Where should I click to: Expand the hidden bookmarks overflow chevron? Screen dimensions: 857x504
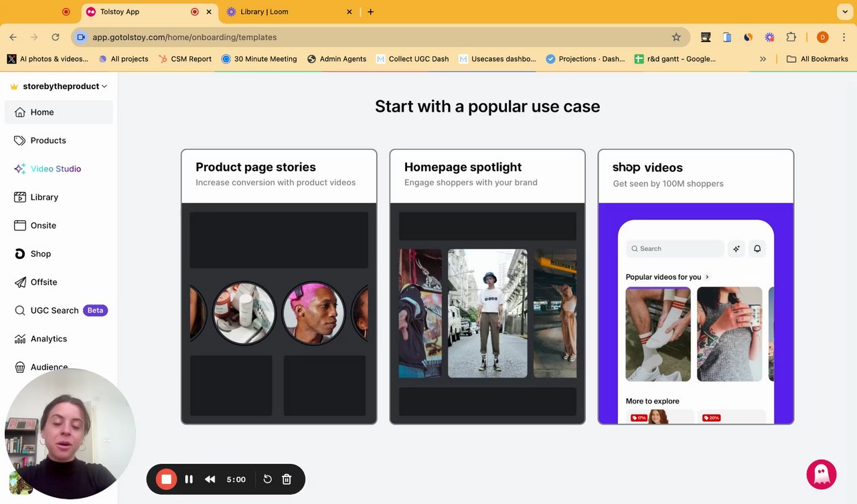(763, 59)
